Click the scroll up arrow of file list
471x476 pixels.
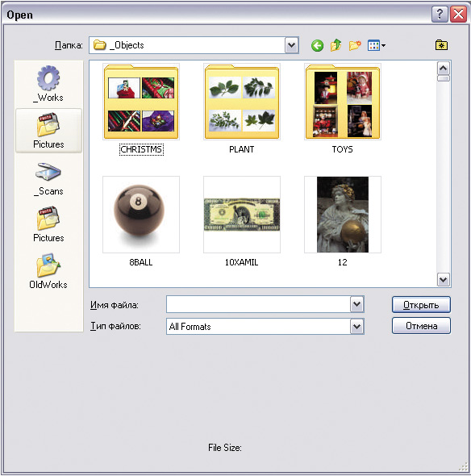click(444, 69)
